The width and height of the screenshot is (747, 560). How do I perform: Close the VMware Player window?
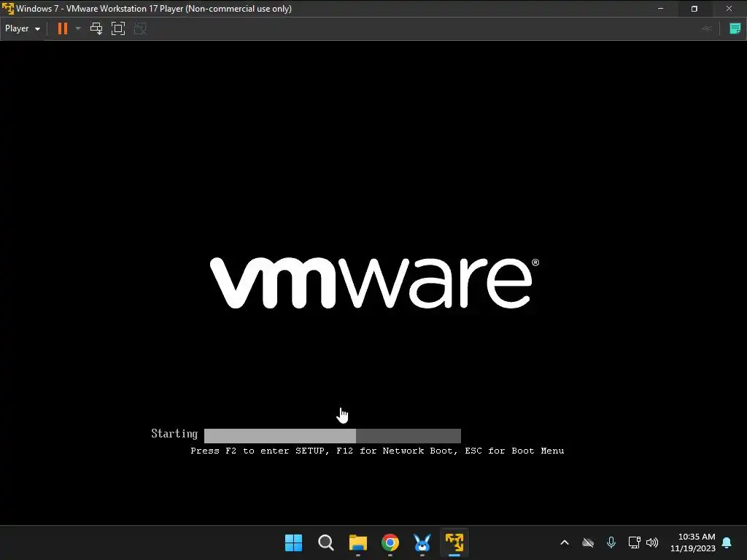point(729,9)
